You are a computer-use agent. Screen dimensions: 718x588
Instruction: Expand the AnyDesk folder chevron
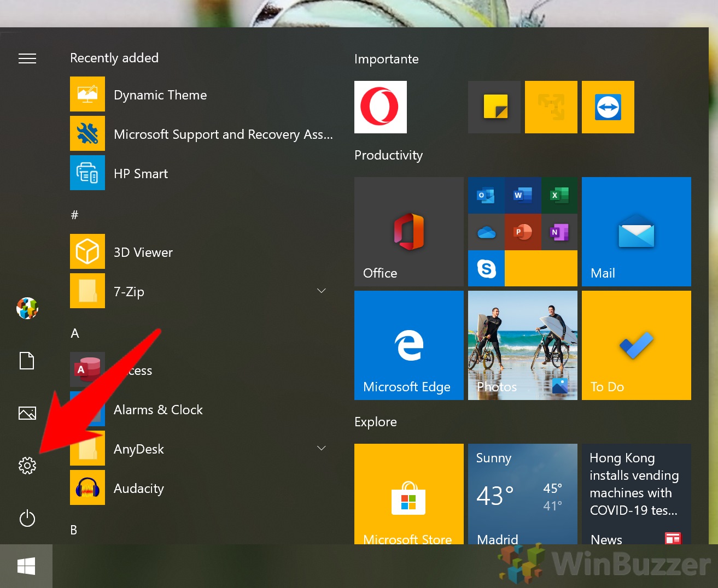tap(322, 448)
